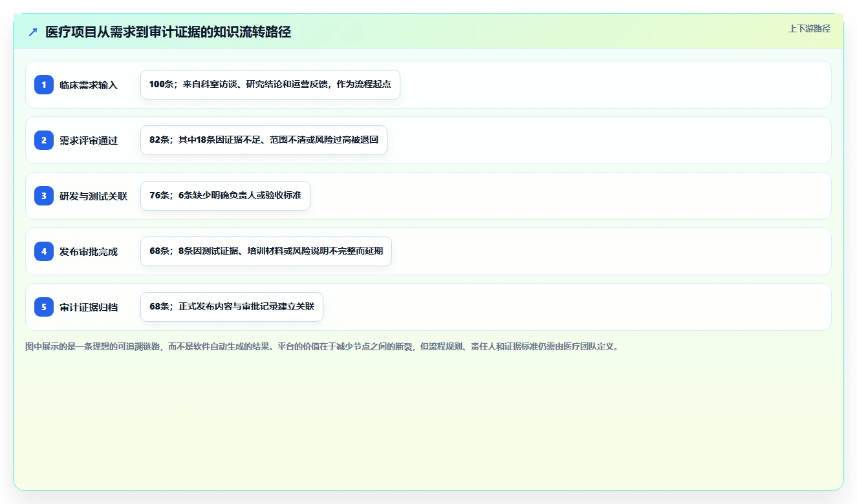Click the step 5 number badge
The image size is (857, 504).
tap(44, 307)
